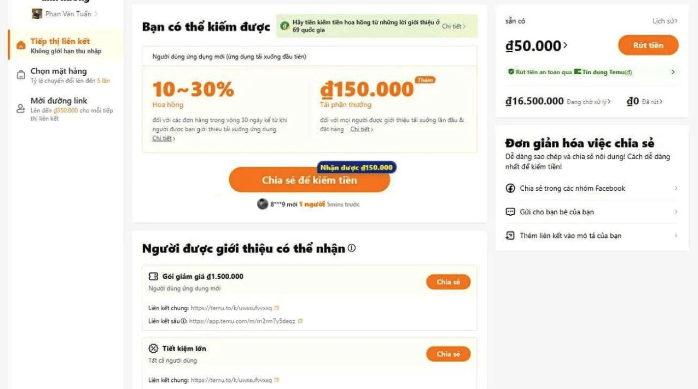
Task: Open the Lịch sử link
Action: click(665, 21)
